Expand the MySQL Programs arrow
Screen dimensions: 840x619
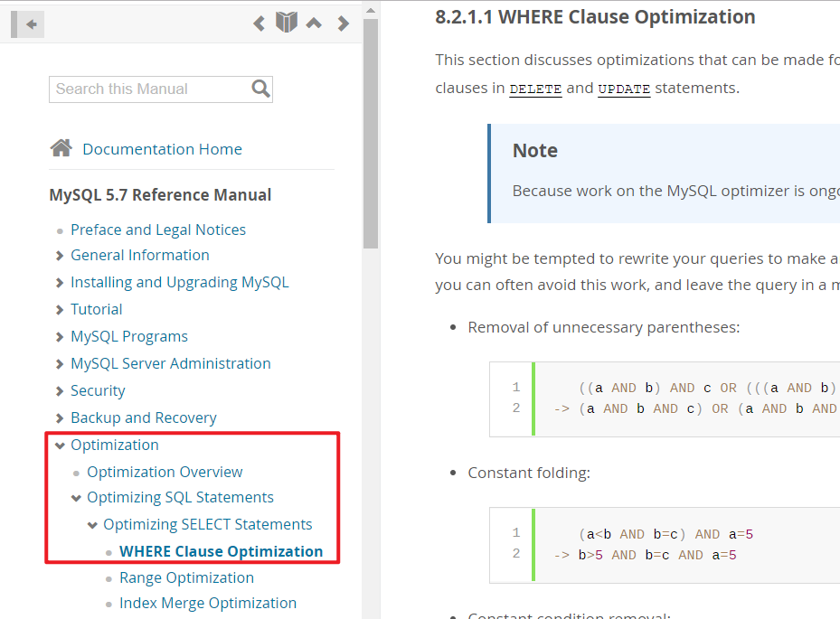[60, 337]
